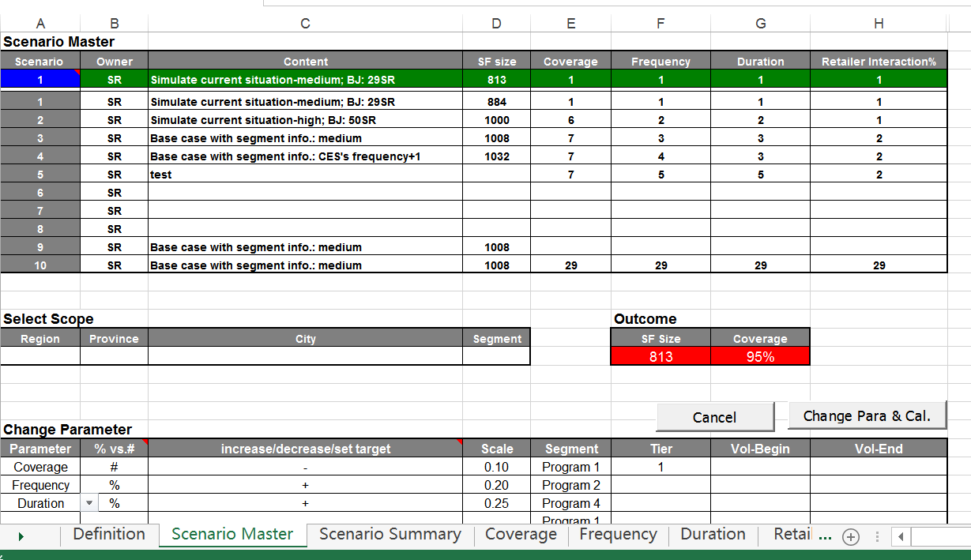This screenshot has width=971, height=560.
Task: Switch to the Duration sheet tab
Action: click(x=713, y=535)
